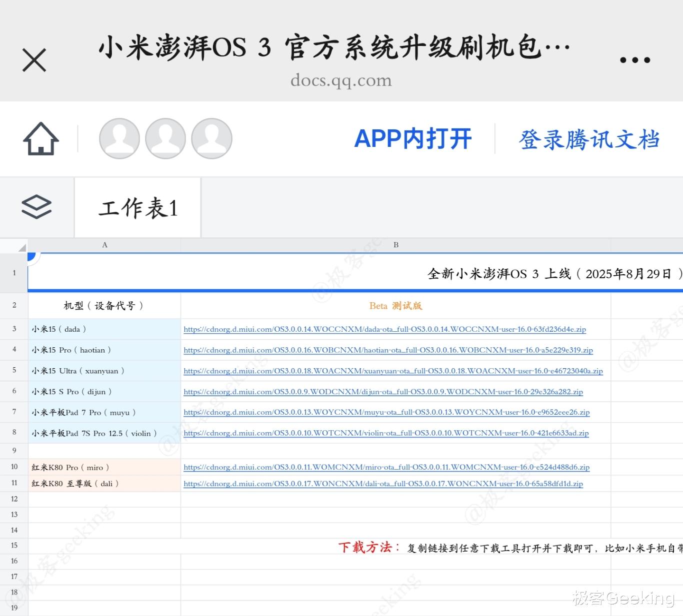
Task: Switch to the 工作表1 tab
Action: click(x=138, y=207)
